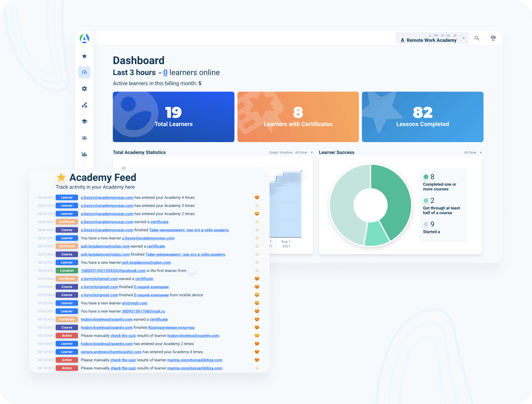Screen dimensions: 532x404
Task: Expand the Remote Work Academy dropdown
Action: pos(463,38)
